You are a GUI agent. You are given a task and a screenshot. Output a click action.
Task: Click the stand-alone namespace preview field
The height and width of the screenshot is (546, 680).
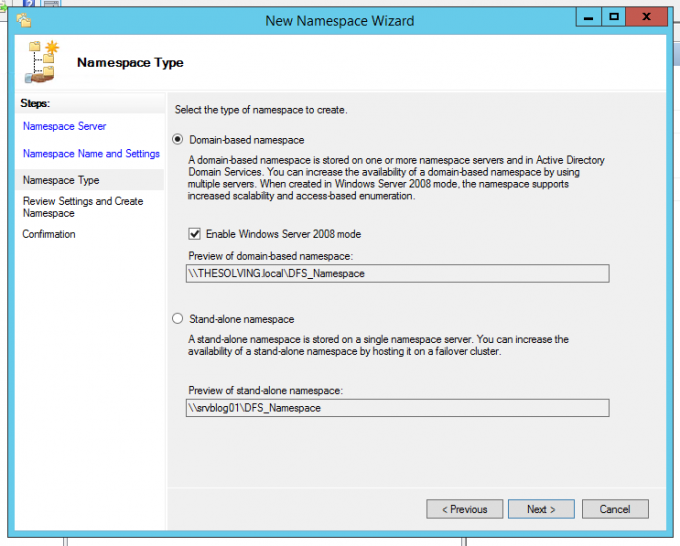click(x=397, y=407)
